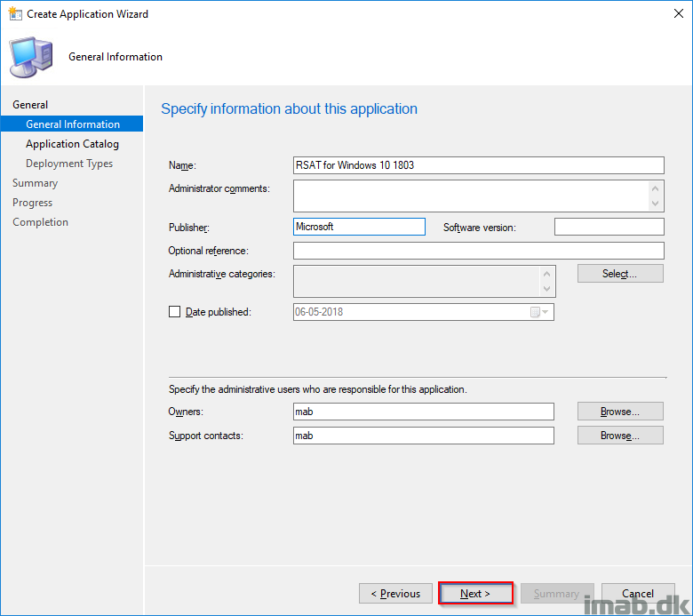
Task: Close the Create Application Wizard window
Action: (x=679, y=13)
